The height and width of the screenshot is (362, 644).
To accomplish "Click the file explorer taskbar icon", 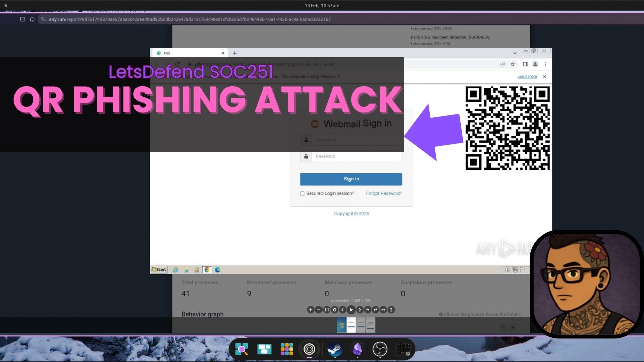I will (x=186, y=269).
